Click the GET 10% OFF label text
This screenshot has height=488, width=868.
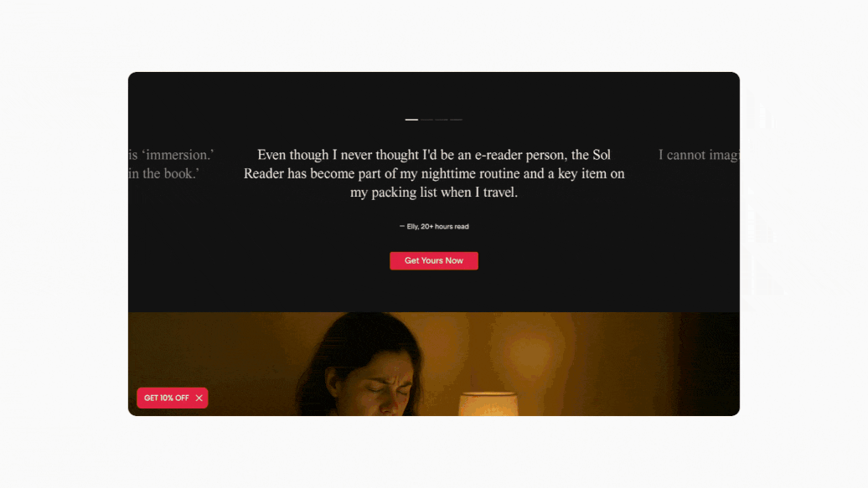pyautogui.click(x=167, y=398)
